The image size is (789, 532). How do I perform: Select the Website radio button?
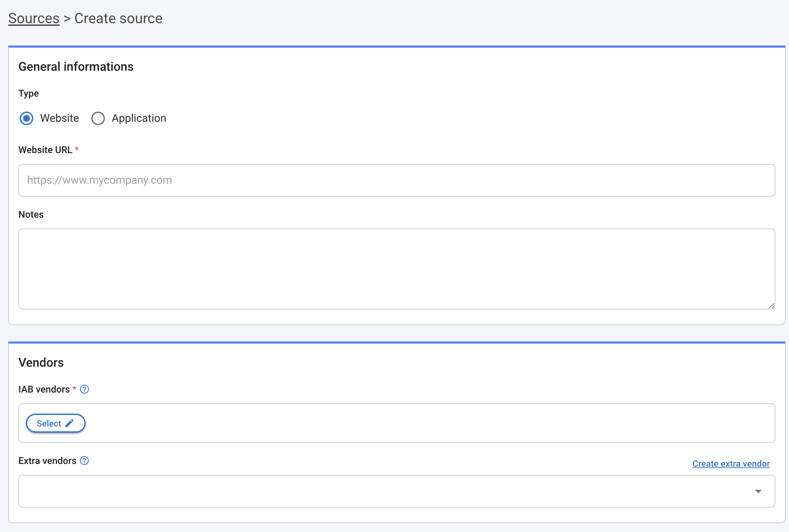(x=26, y=118)
